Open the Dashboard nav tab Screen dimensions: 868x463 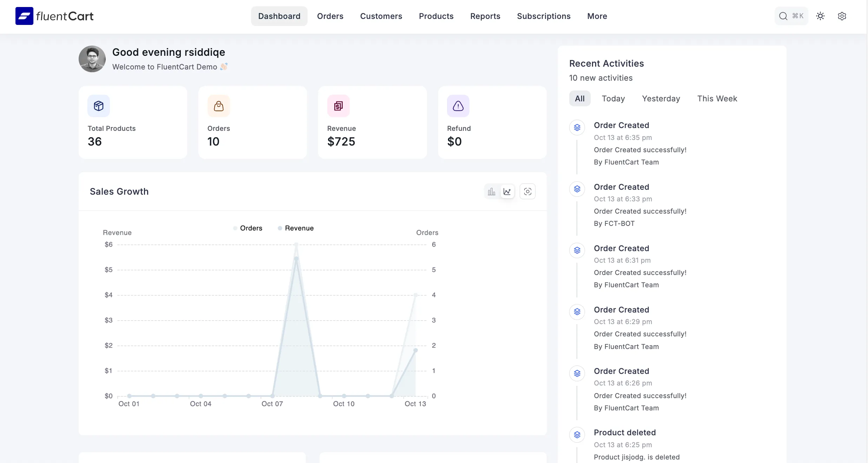279,16
